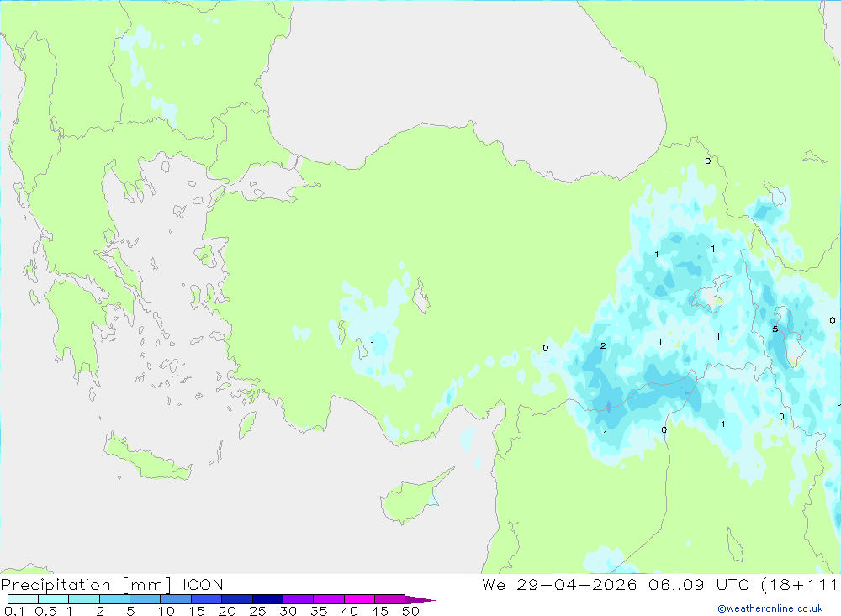Select the '40' legend scale label

pos(350,611)
